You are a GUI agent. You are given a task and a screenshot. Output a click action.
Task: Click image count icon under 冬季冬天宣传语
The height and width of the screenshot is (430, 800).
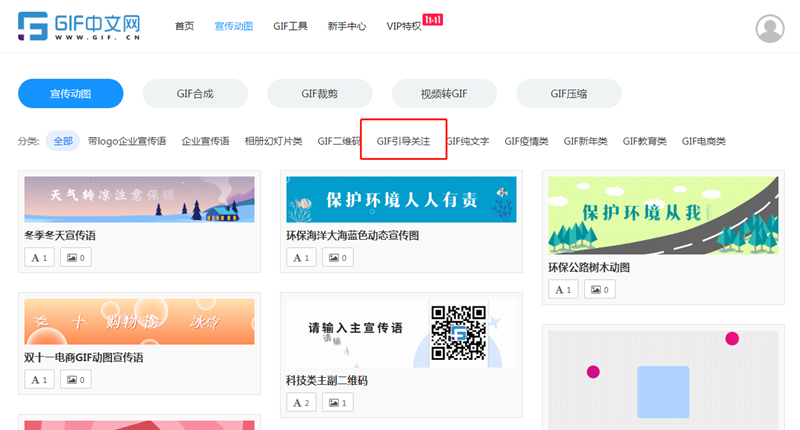point(77,258)
